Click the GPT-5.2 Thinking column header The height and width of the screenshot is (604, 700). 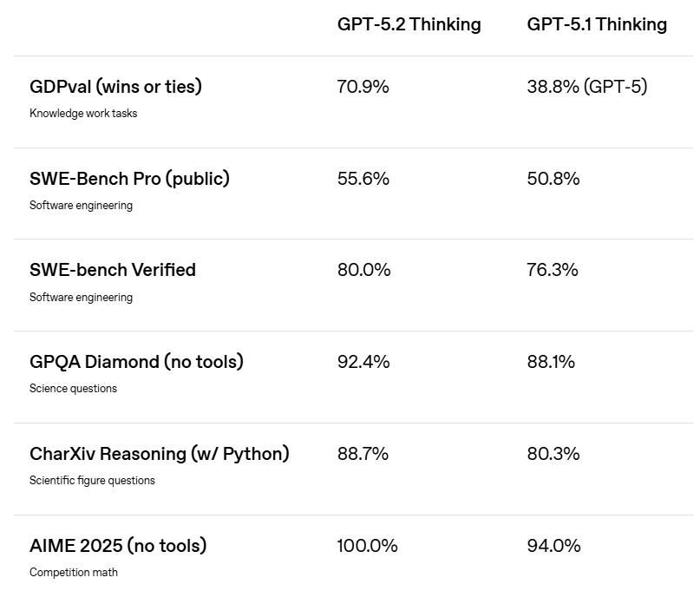point(409,24)
